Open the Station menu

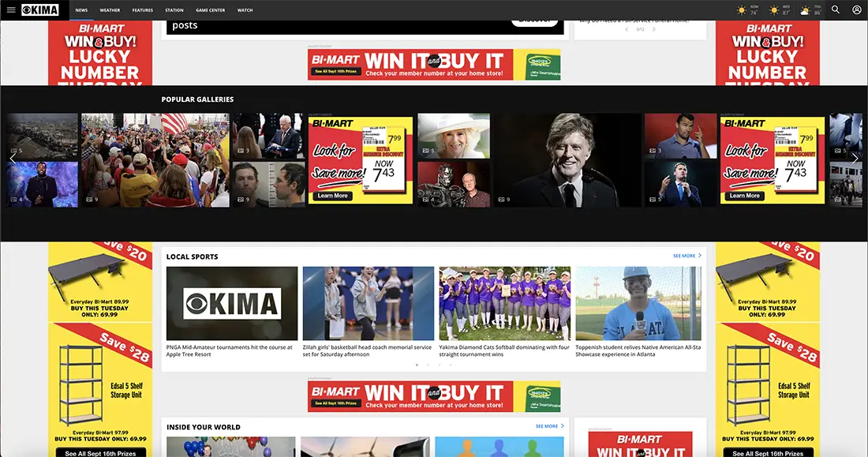coord(174,10)
